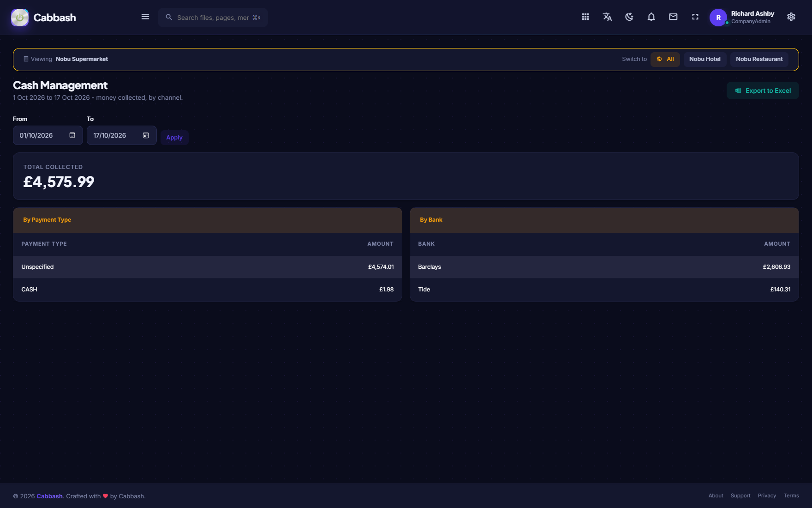
Task: Click the Cabbash brand name
Action: point(54,18)
